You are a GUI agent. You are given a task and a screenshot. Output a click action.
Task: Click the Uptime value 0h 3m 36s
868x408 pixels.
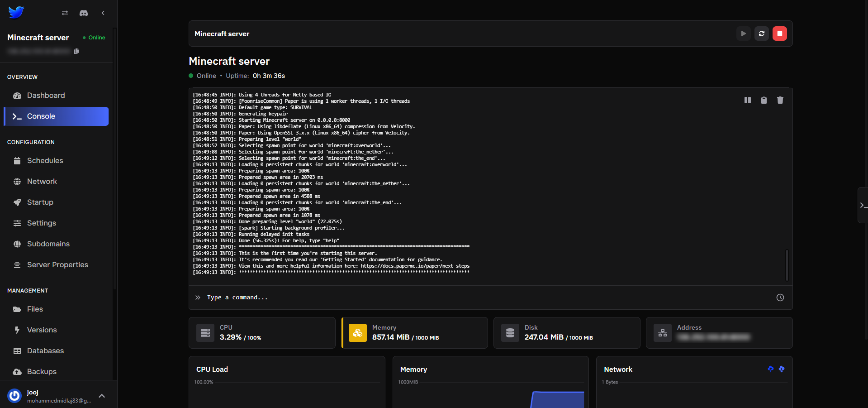269,76
